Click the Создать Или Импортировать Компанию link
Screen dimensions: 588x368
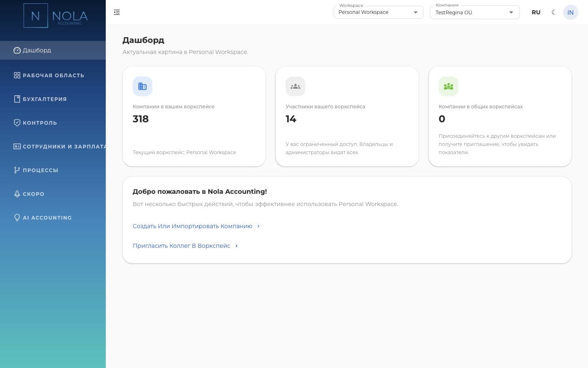[x=192, y=226]
